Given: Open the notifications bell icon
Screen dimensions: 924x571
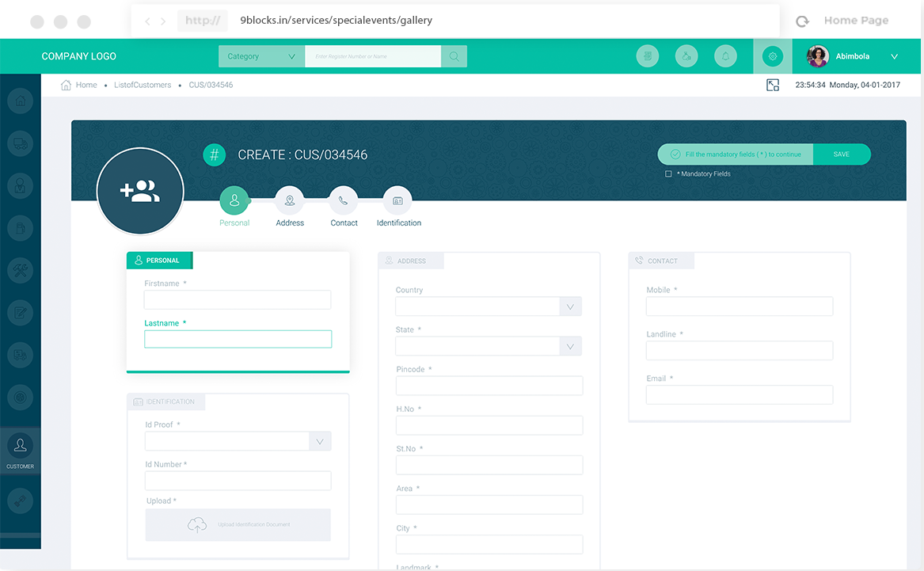Looking at the screenshot, I should coord(725,56).
